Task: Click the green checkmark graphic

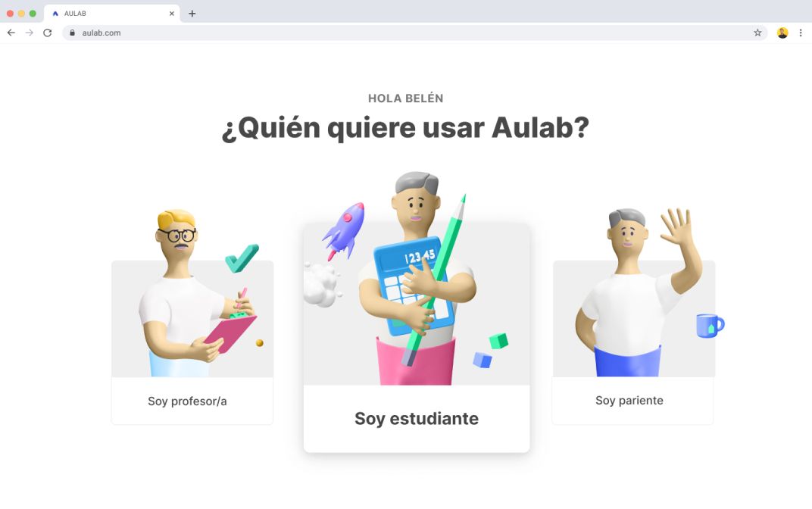Action: click(242, 258)
